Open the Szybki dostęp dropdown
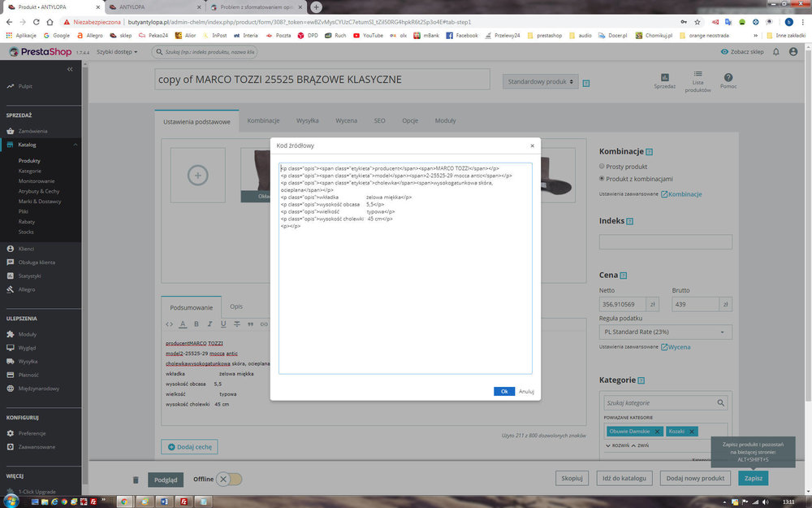 point(117,52)
